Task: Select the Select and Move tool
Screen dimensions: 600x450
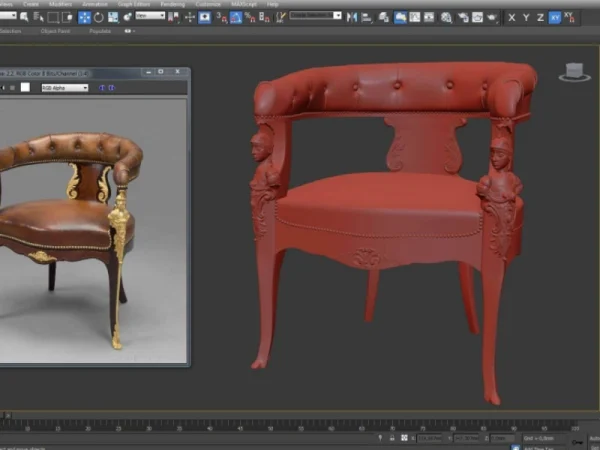Action: point(84,17)
